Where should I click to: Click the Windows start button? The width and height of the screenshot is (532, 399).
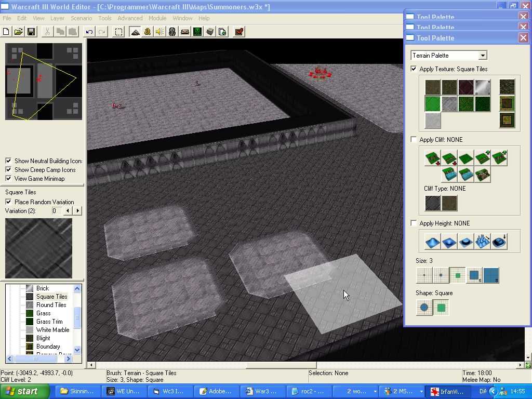pos(24,392)
